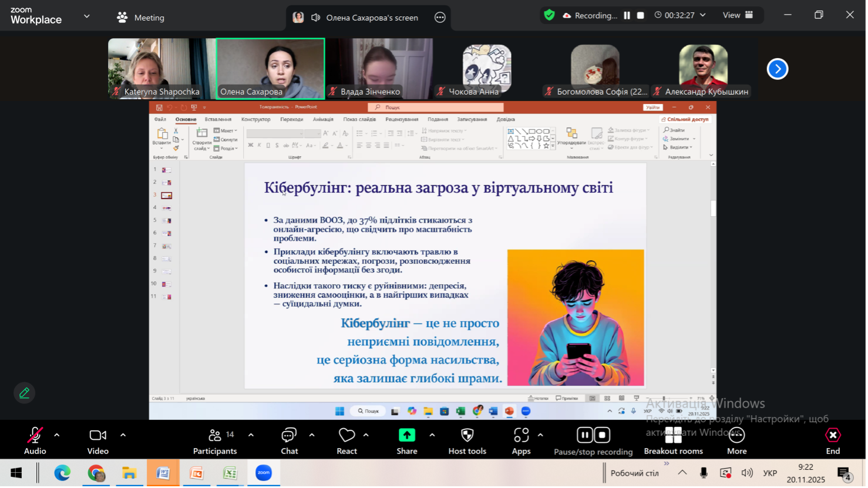Image resolution: width=868 pixels, height=488 pixels.
Task: Expand video options arrow
Action: pos(123,435)
